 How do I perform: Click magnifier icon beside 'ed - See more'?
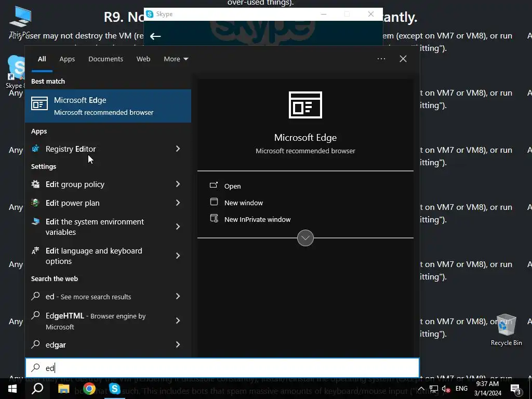pos(35,296)
